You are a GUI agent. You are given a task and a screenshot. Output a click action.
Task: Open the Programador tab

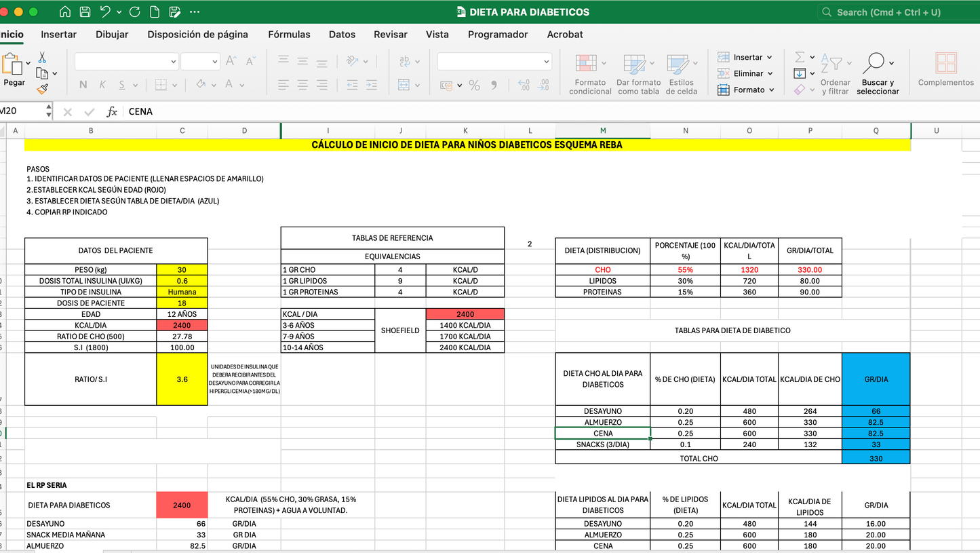pos(498,35)
